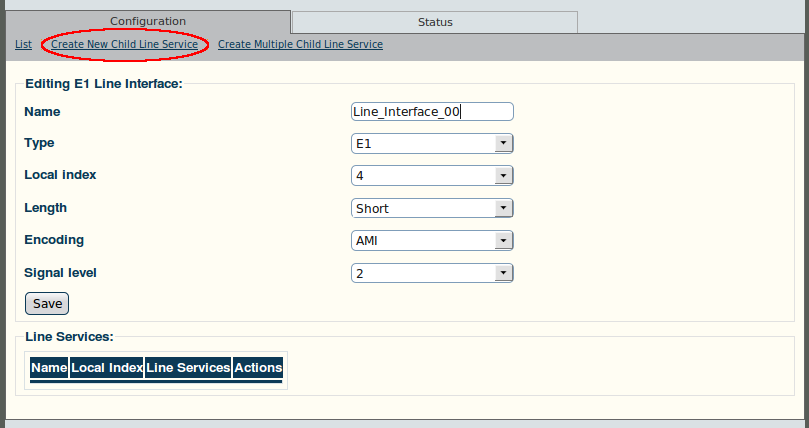Open Create New Child Line Service
809x428 pixels.
coord(124,44)
